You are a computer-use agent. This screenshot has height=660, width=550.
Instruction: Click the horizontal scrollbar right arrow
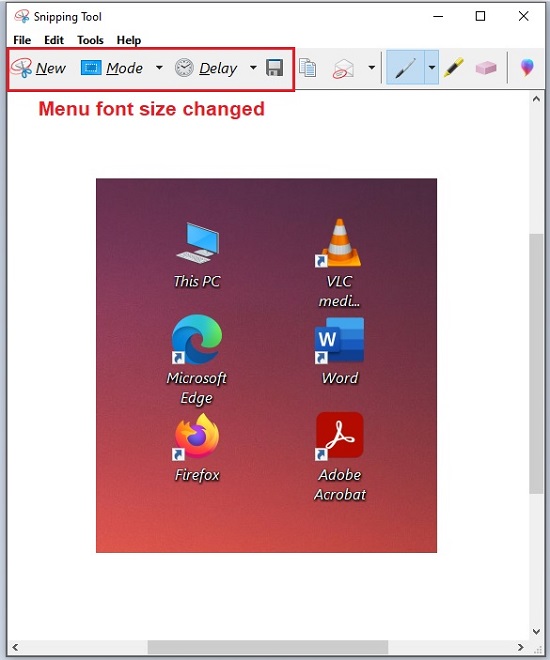pos(521,647)
